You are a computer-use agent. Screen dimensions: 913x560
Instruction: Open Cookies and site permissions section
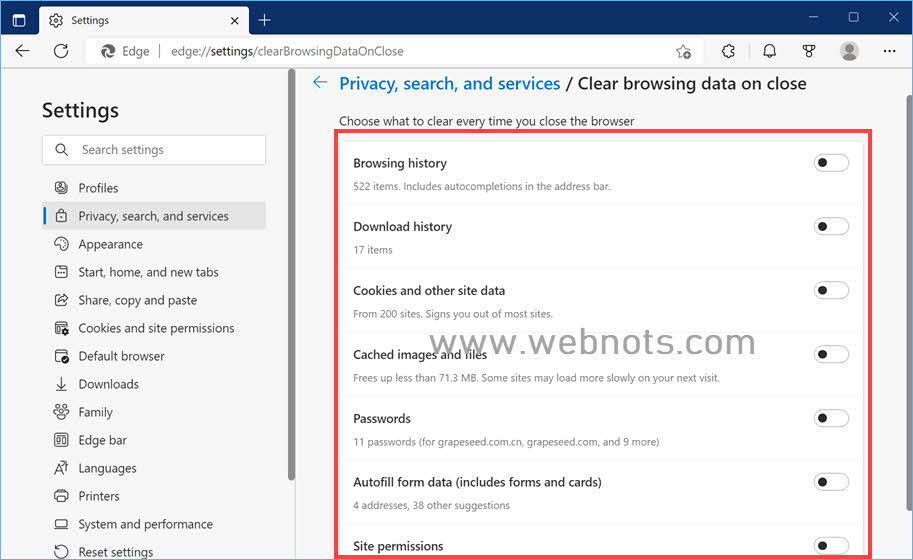(156, 328)
